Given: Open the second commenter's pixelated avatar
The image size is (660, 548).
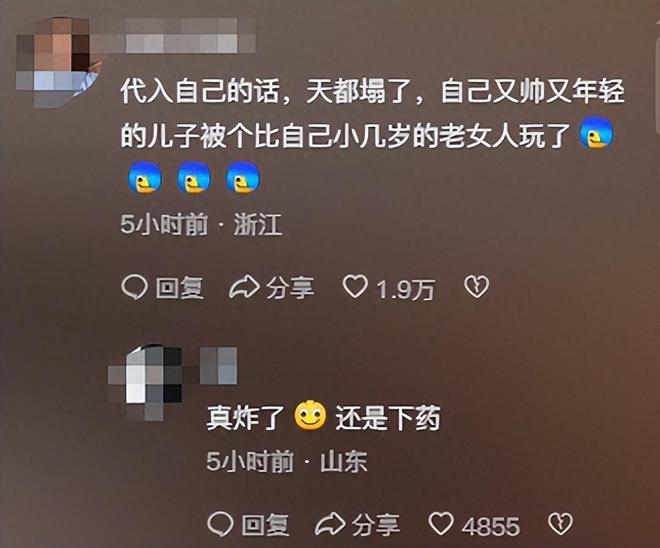Looking at the screenshot, I should click(146, 383).
